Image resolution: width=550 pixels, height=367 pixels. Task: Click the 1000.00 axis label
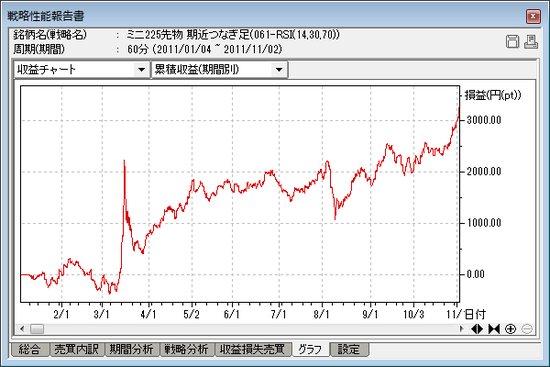coord(484,223)
